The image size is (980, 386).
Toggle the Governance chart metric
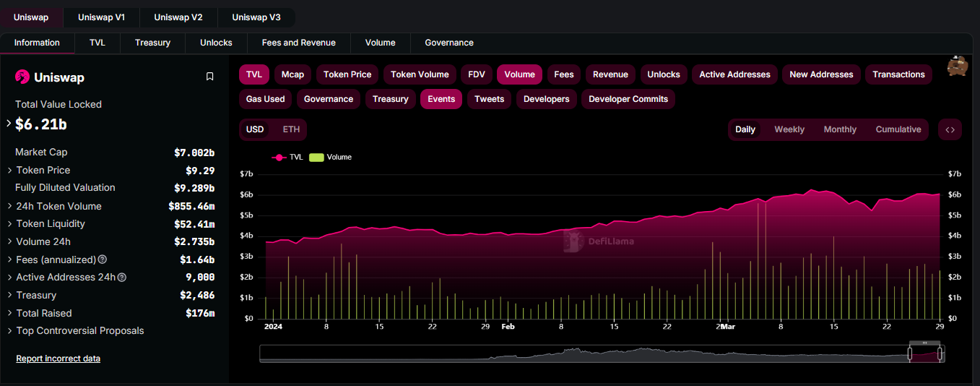329,99
